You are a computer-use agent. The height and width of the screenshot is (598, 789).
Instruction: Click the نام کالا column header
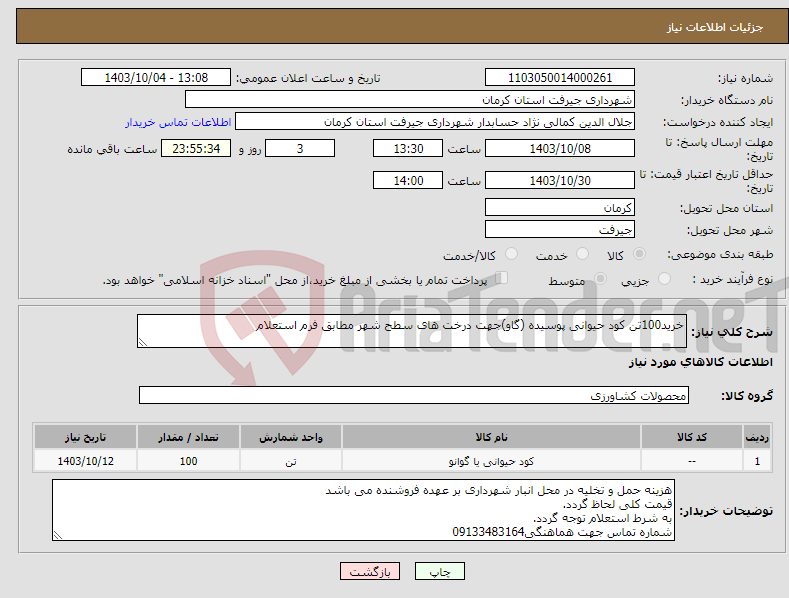[491, 437]
